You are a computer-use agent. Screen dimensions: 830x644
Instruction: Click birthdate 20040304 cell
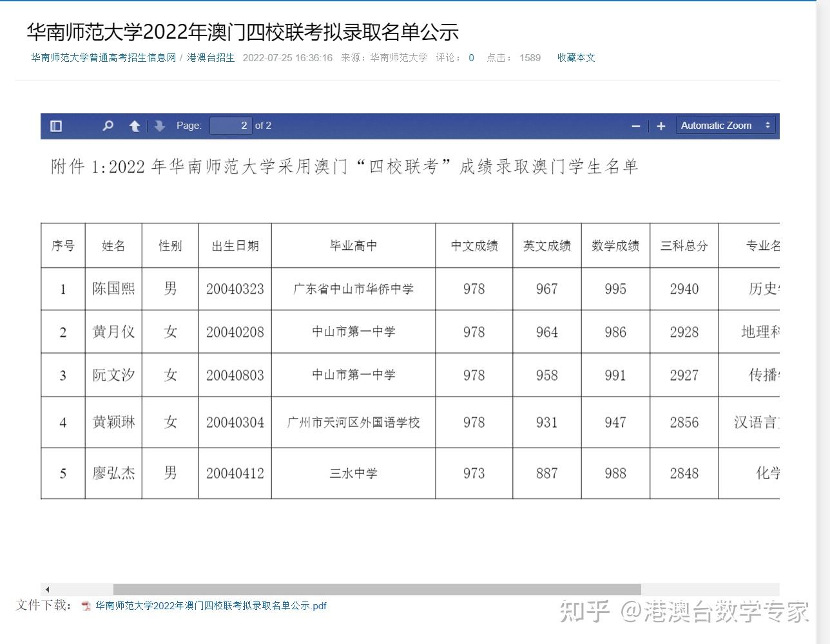click(235, 422)
